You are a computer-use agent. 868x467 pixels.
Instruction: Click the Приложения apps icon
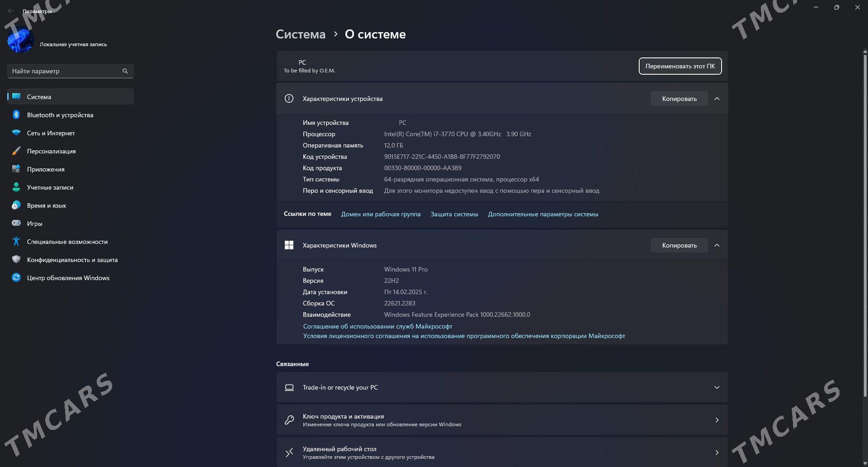tap(16, 169)
